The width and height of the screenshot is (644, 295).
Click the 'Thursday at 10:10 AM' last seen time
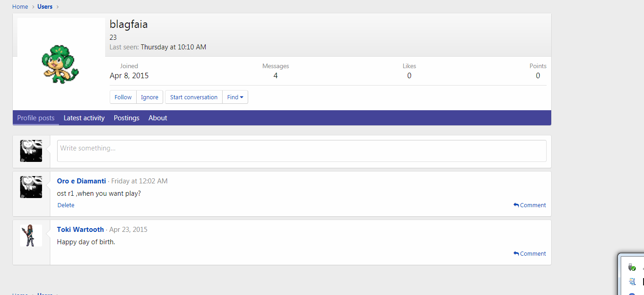coord(173,47)
